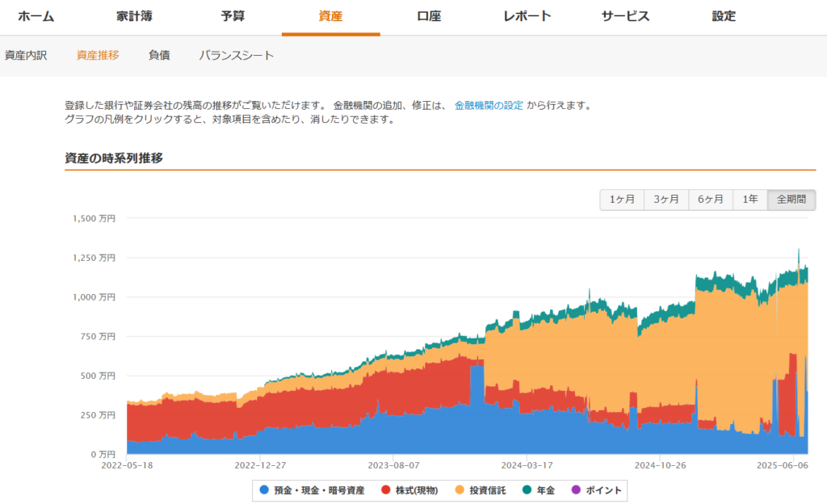
Task: Hide 投資信託 series via legend label
Action: [487, 490]
